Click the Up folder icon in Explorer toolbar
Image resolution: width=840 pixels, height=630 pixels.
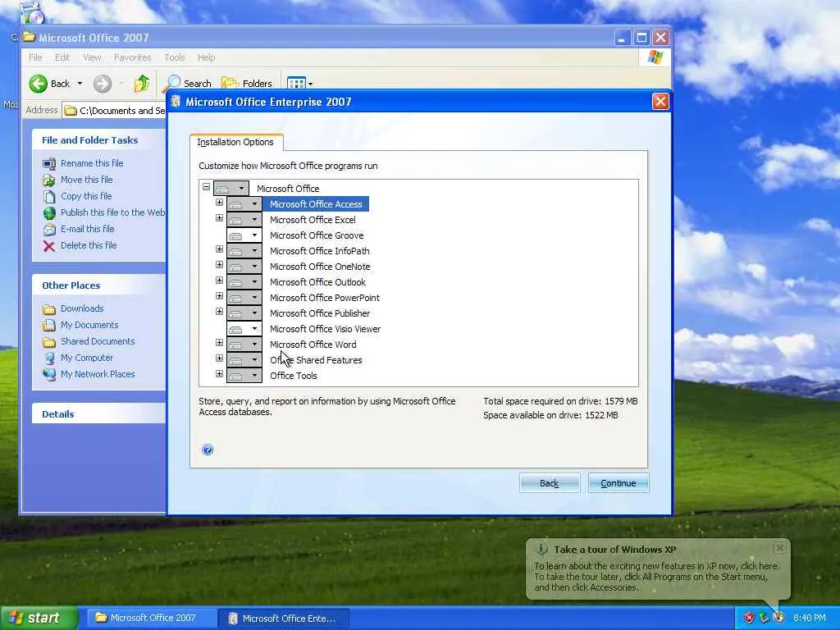(x=141, y=84)
